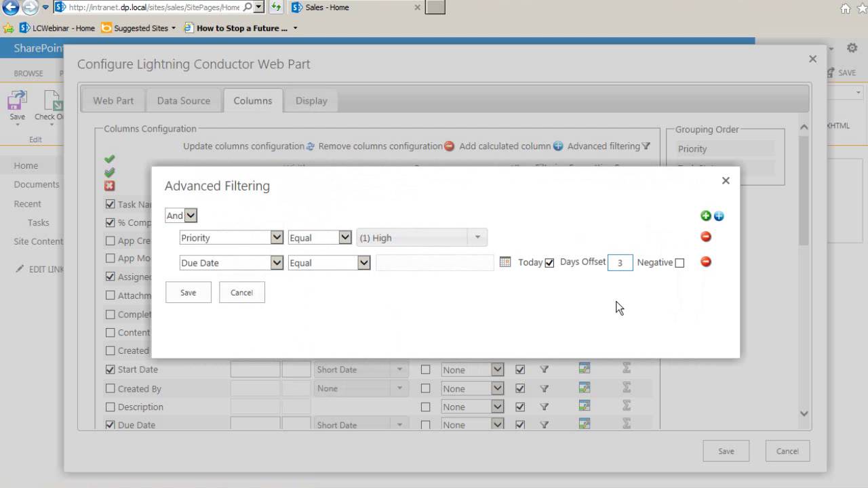Click the red X icon above Task Name

click(x=110, y=186)
